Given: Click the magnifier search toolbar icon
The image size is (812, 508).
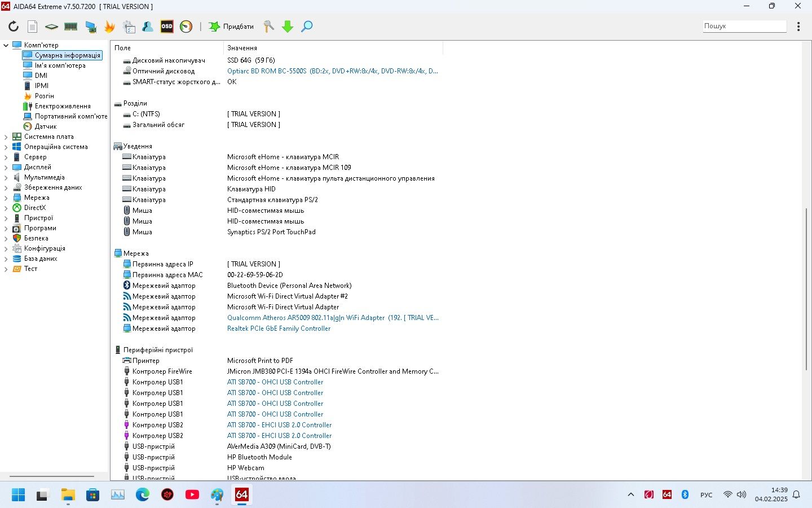Looking at the screenshot, I should tap(307, 27).
